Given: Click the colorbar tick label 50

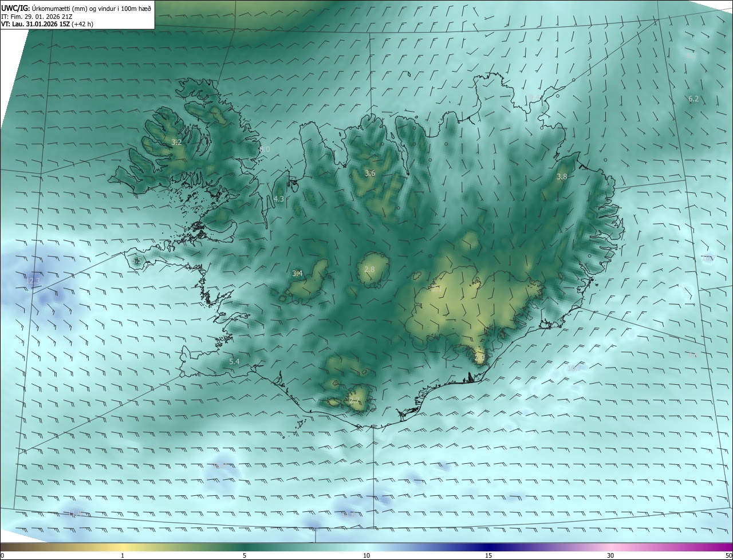Looking at the screenshot, I should [728, 555].
